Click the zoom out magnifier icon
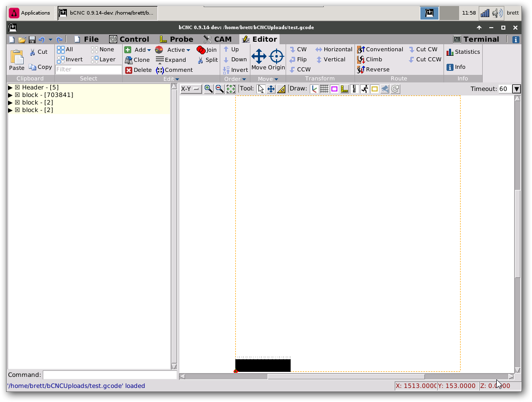Screen dimensions: 532x402 coord(219,89)
